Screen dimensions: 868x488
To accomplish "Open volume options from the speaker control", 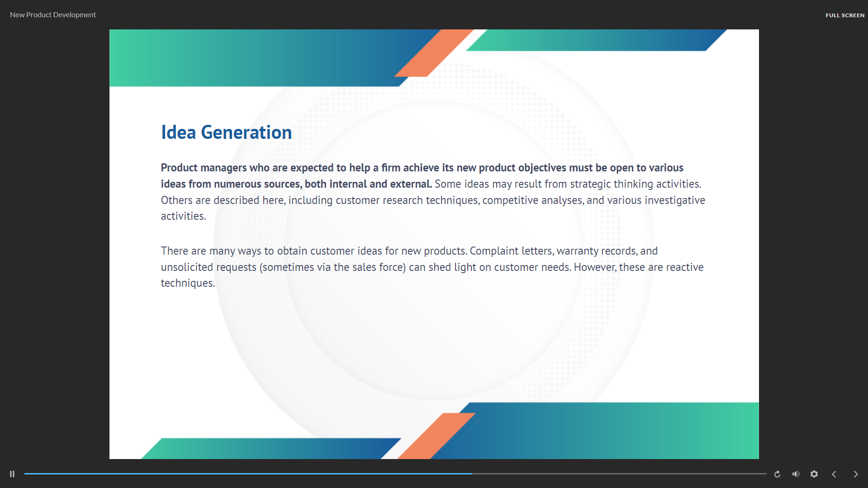I will 796,474.
